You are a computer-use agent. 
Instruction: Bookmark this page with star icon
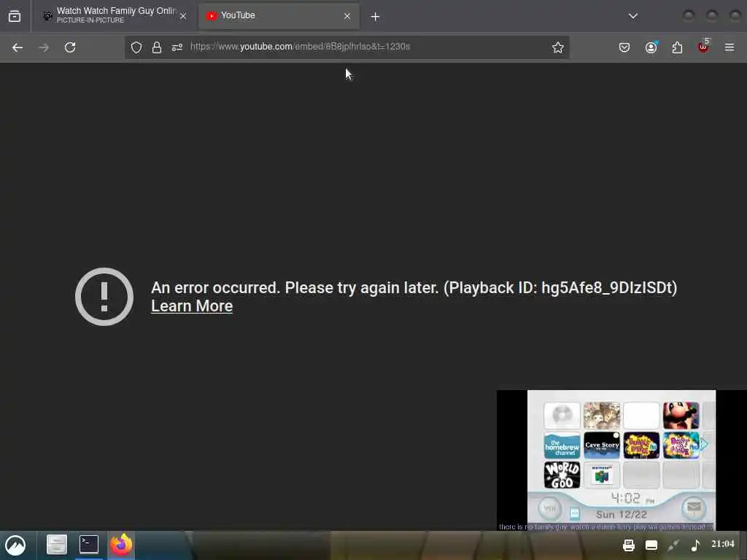(558, 47)
